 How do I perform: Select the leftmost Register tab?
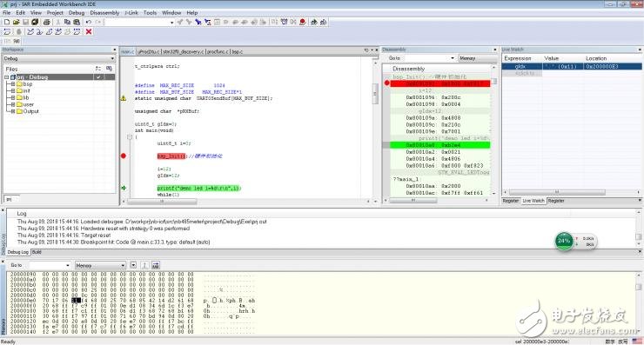point(511,201)
